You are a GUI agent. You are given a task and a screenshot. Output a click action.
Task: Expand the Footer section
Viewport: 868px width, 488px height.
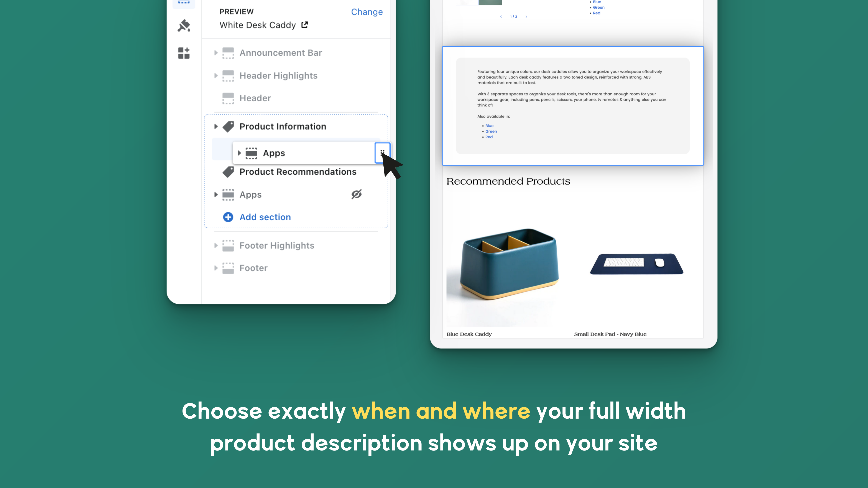point(216,268)
